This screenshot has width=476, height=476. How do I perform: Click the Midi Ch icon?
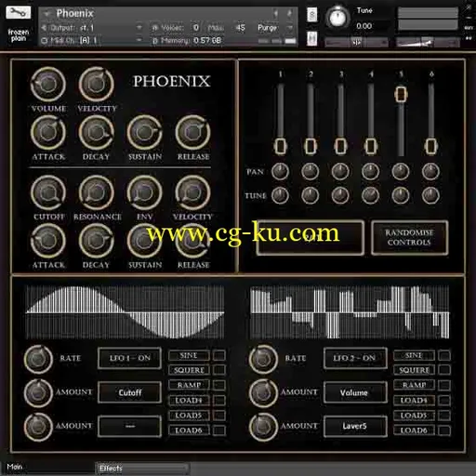pyautogui.click(x=45, y=41)
